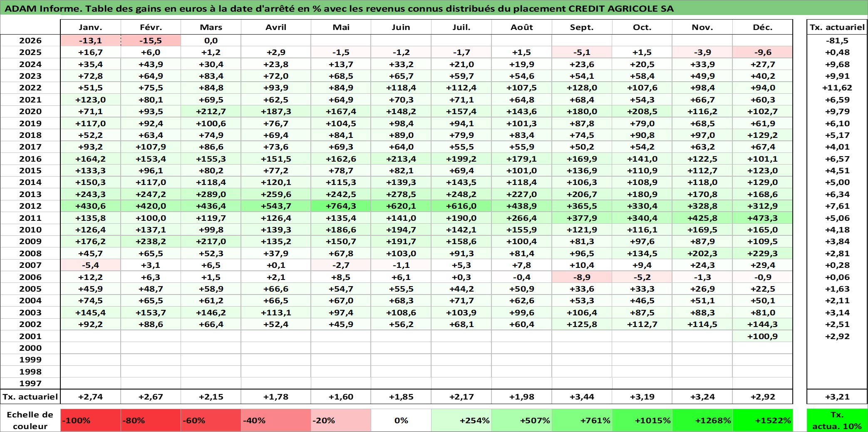The image size is (868, 432).
Task: Select the +507% green scale swatch
Action: (x=522, y=420)
